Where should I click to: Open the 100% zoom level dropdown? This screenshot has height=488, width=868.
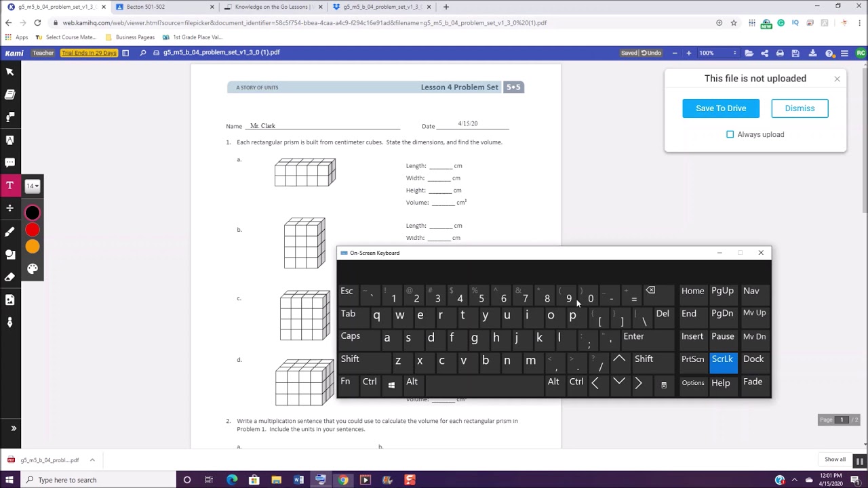tap(718, 53)
